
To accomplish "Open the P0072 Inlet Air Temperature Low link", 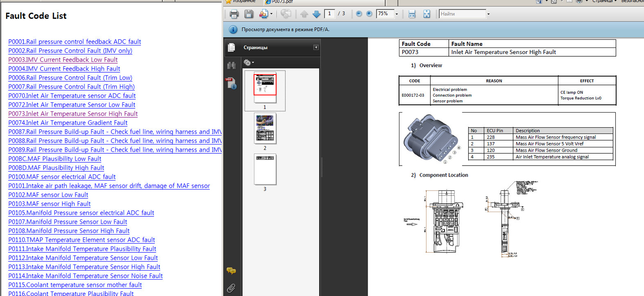I will (72, 105).
